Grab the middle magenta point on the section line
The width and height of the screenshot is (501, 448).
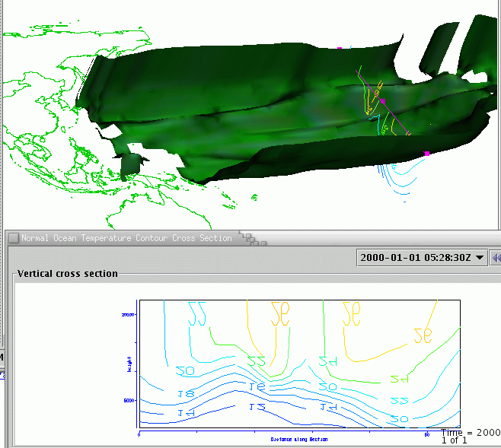click(383, 101)
